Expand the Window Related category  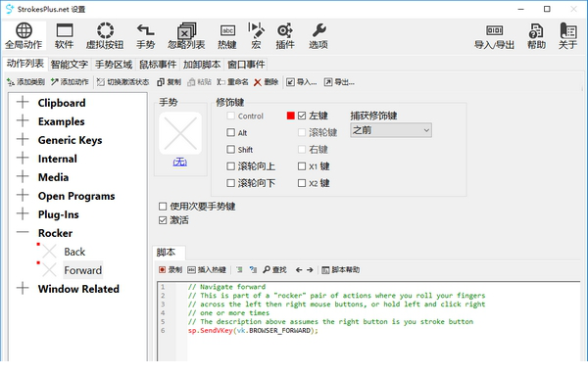(x=23, y=289)
